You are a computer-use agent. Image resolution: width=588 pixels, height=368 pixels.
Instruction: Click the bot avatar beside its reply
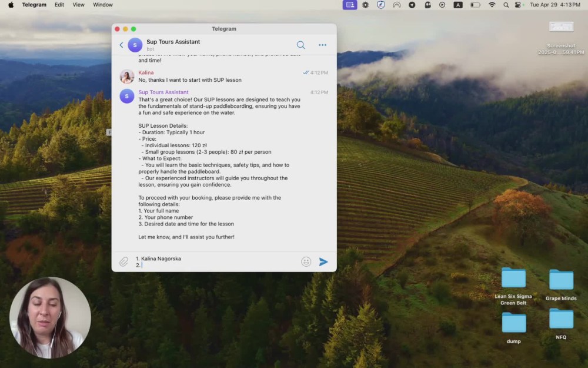click(127, 96)
